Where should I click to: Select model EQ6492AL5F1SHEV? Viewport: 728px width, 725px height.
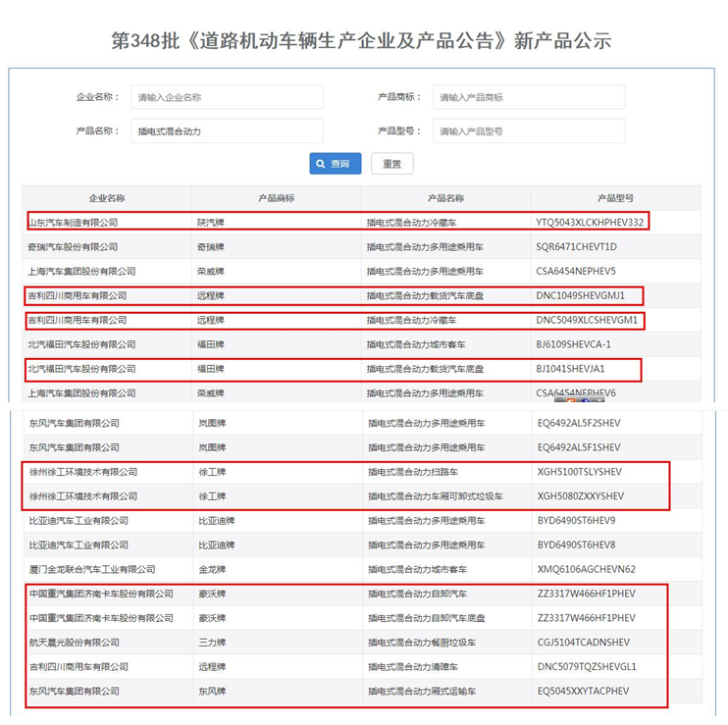click(x=579, y=447)
